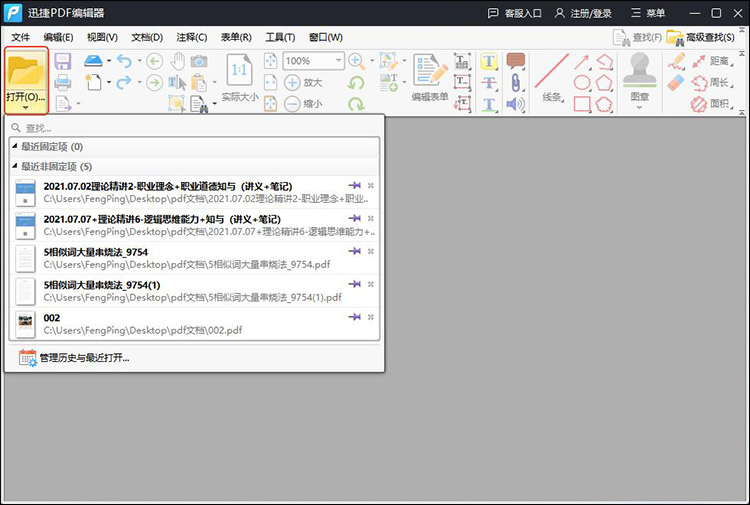The image size is (750, 505).
Task: Select the Area 面积 measuring tool
Action: click(712, 104)
